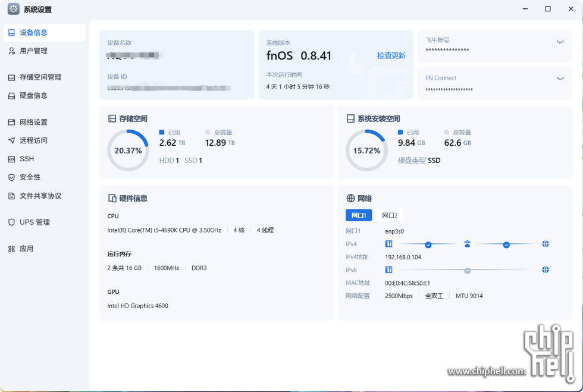
Task: Click the first IPv4 connection check mark
Action: pyautogui.click(x=428, y=244)
